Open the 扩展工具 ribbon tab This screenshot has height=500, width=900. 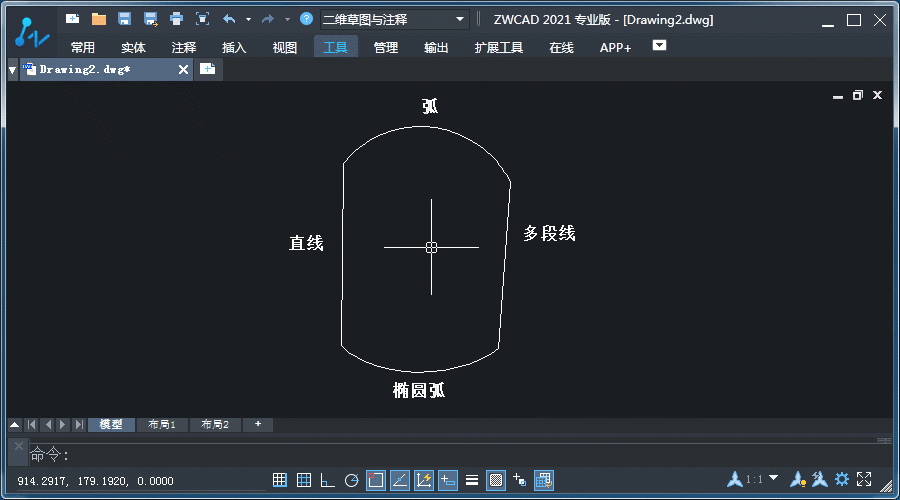[498, 47]
